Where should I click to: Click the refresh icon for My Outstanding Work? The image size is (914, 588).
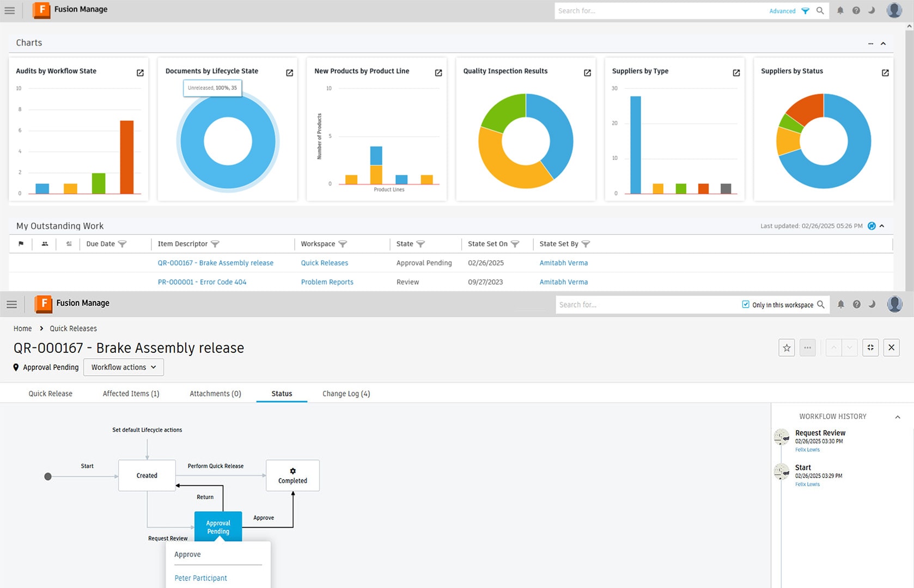872,226
